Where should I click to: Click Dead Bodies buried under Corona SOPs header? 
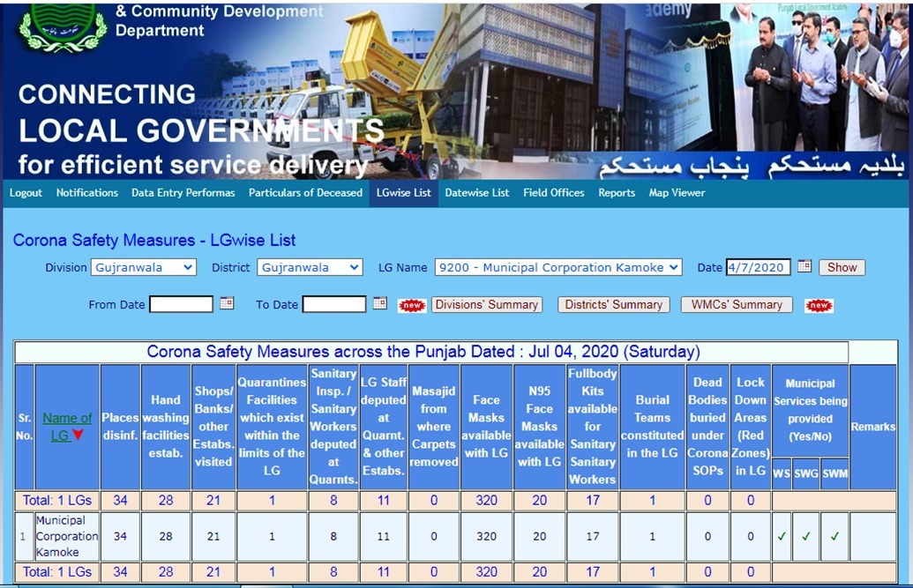point(707,427)
